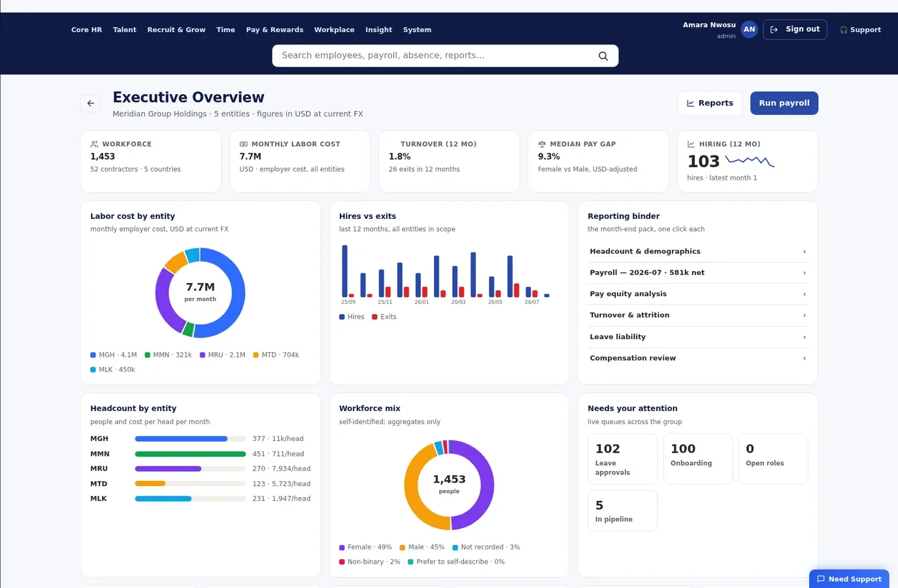Open the In pipeline tile

click(x=622, y=511)
